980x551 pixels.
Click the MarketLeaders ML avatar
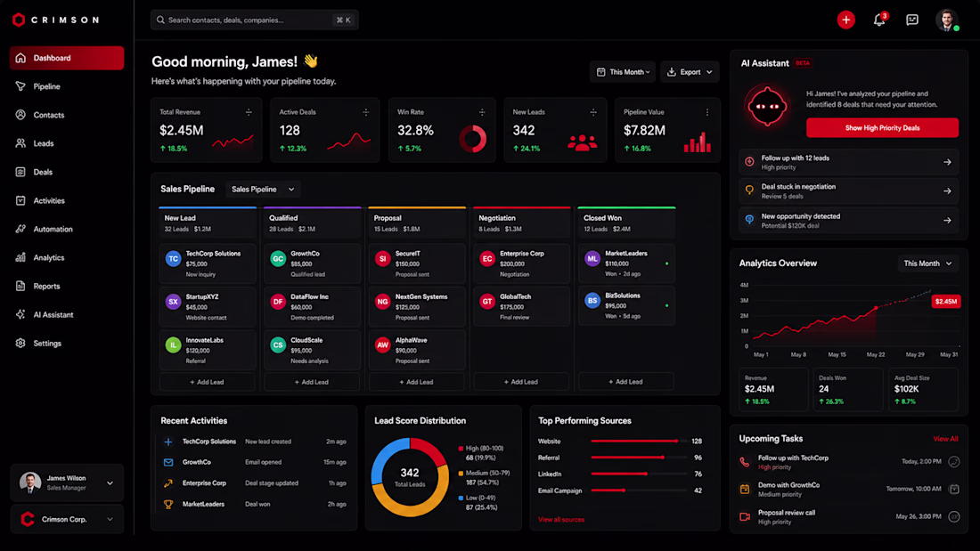pyautogui.click(x=592, y=259)
